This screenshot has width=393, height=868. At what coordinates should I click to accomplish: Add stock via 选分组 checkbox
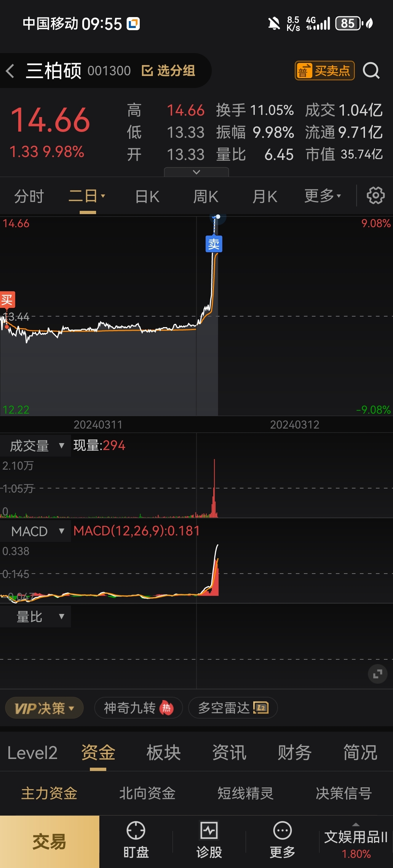click(168, 71)
